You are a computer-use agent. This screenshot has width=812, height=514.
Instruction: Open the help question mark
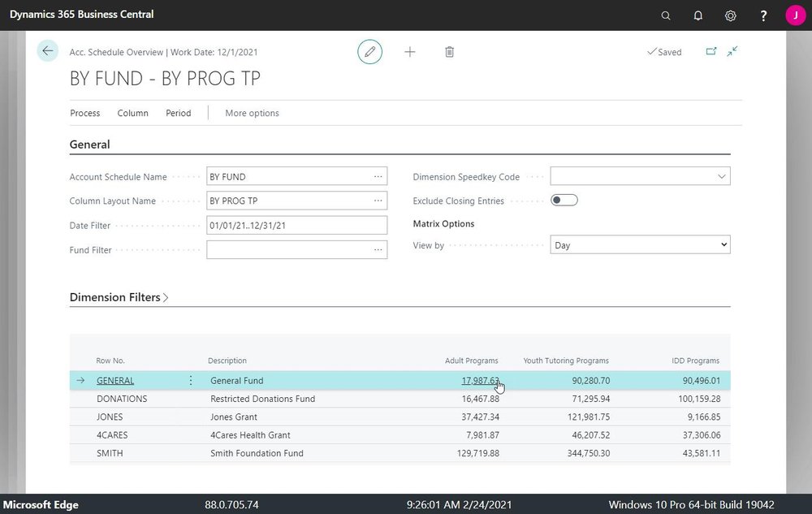(x=763, y=15)
